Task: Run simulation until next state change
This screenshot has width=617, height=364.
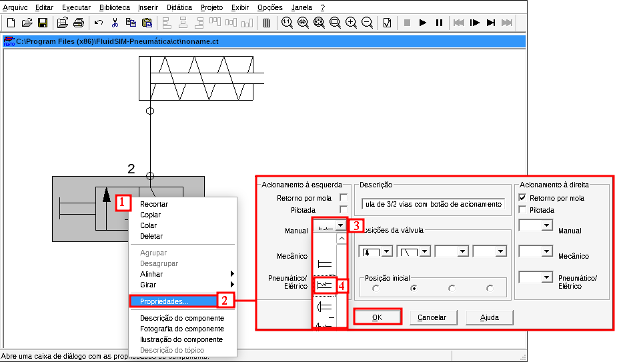Action: pos(491,23)
